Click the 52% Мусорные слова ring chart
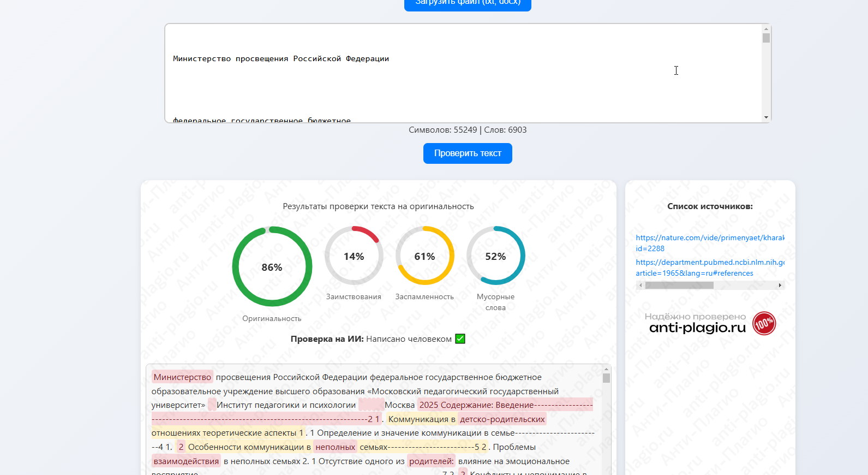Viewport: 868px width, 475px height. click(495, 256)
